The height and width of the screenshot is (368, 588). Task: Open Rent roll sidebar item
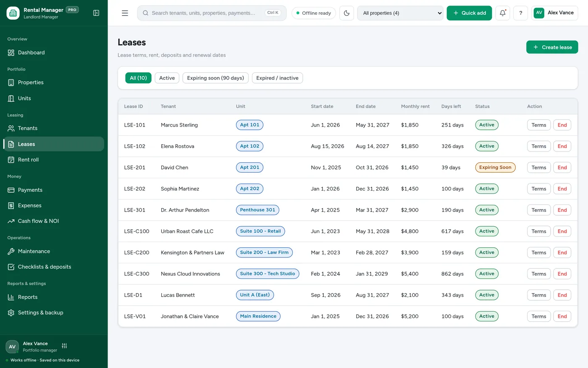(54, 160)
